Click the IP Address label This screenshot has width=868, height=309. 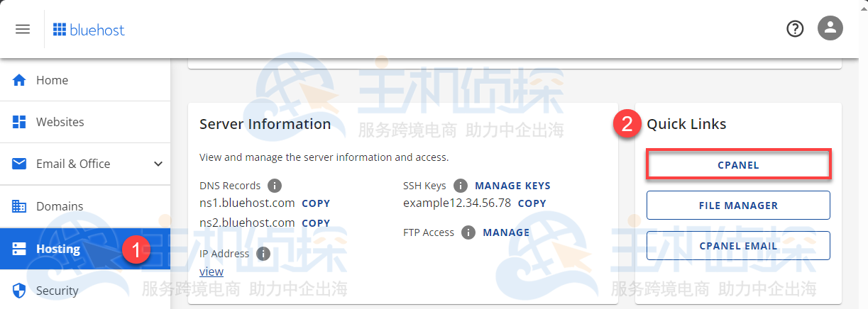[x=224, y=254]
